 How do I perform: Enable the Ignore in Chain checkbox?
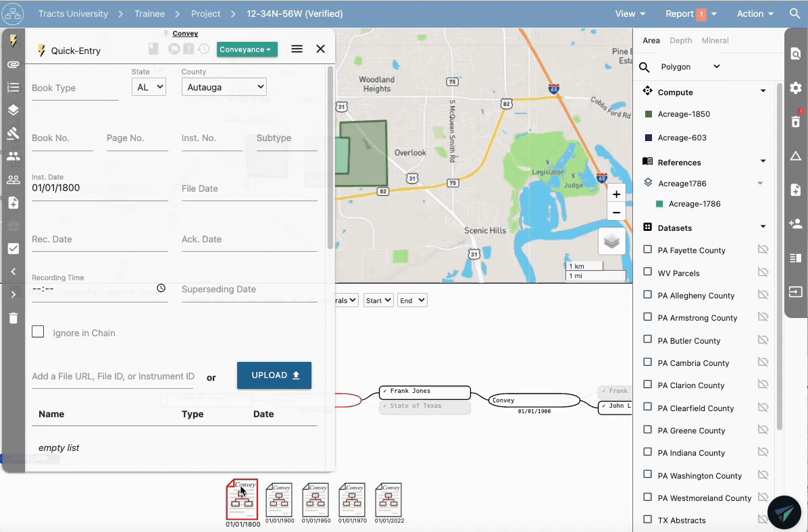pyautogui.click(x=39, y=332)
